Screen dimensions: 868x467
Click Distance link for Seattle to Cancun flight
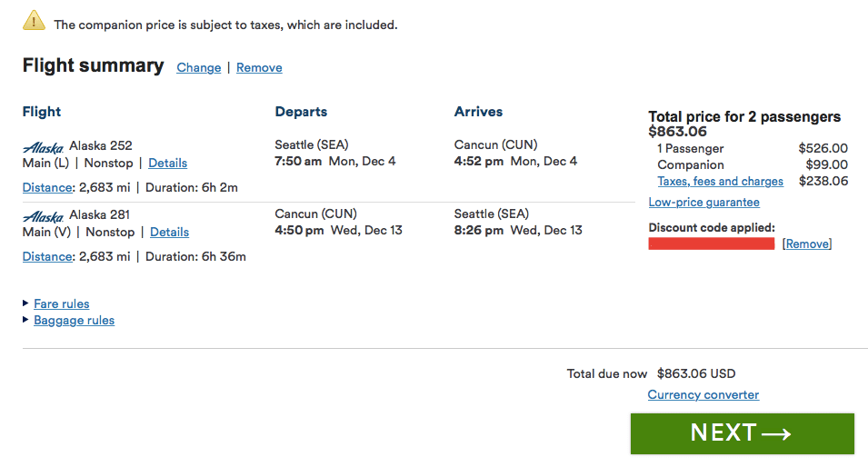tap(47, 187)
